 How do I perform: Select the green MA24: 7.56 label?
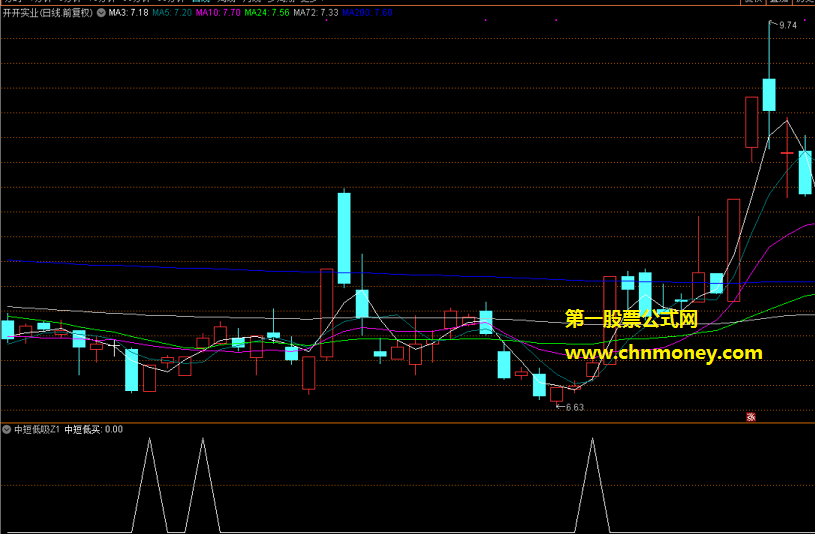pyautogui.click(x=267, y=12)
